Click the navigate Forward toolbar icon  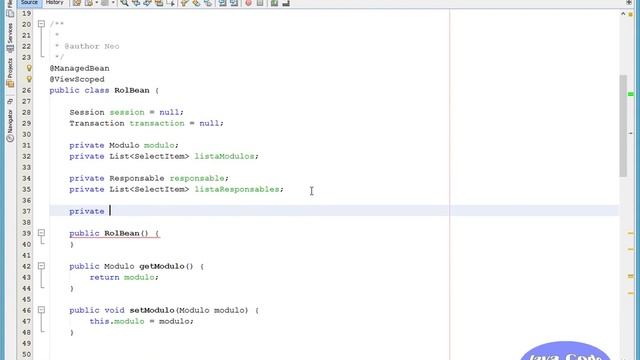coord(105,3)
